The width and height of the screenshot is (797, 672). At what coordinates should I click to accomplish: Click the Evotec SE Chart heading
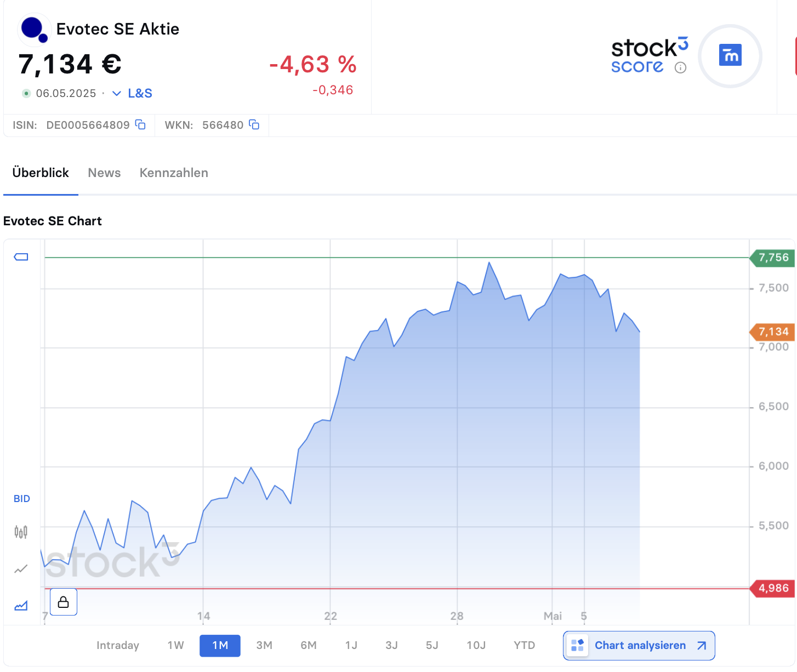click(x=53, y=221)
